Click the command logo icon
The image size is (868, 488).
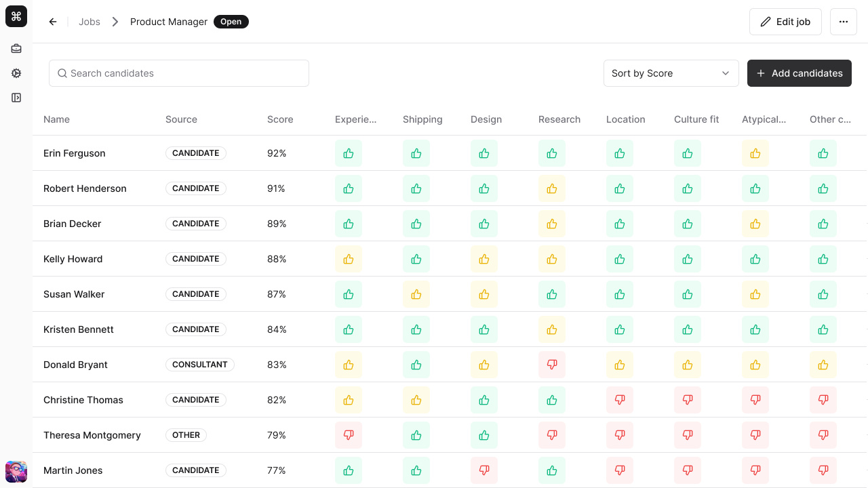[16, 16]
